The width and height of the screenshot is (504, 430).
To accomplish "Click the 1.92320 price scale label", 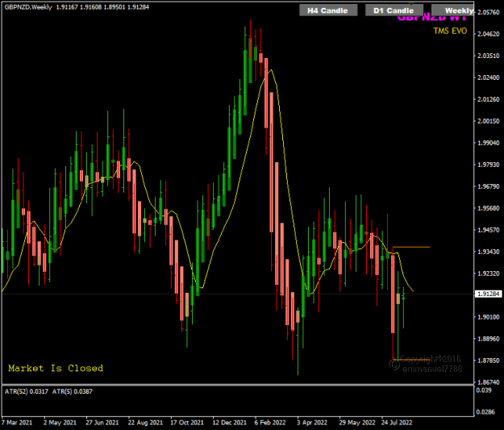I will coord(489,273).
